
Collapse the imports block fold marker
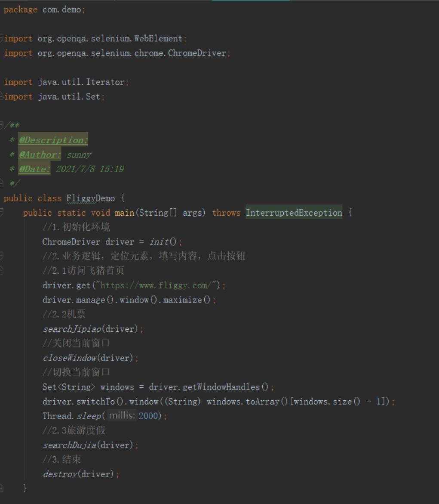[x=2, y=39]
